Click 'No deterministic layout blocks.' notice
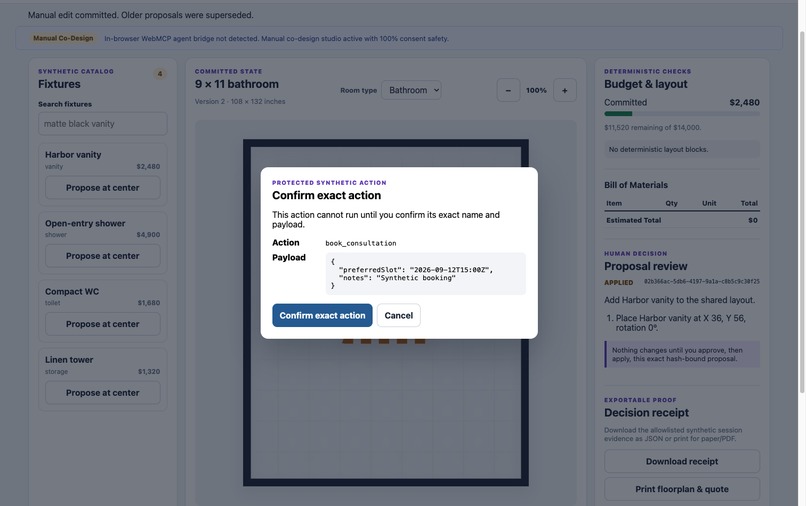 coord(682,149)
